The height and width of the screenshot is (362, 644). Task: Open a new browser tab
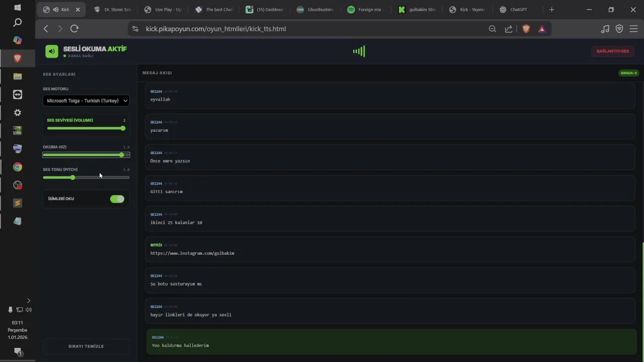click(x=551, y=10)
